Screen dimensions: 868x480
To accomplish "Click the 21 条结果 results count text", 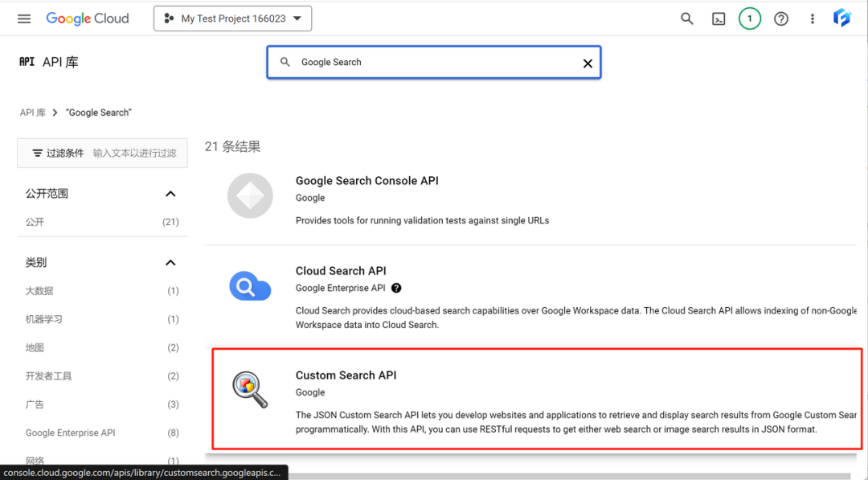I will click(x=232, y=146).
